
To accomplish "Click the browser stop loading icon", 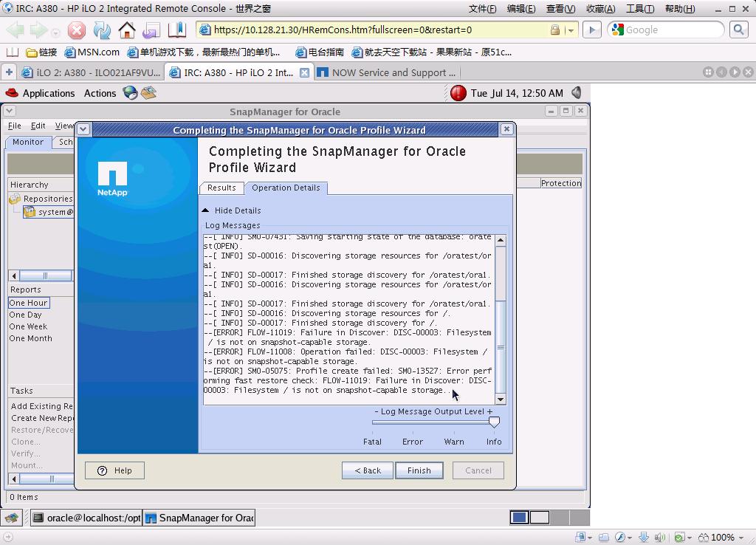I will point(77,30).
